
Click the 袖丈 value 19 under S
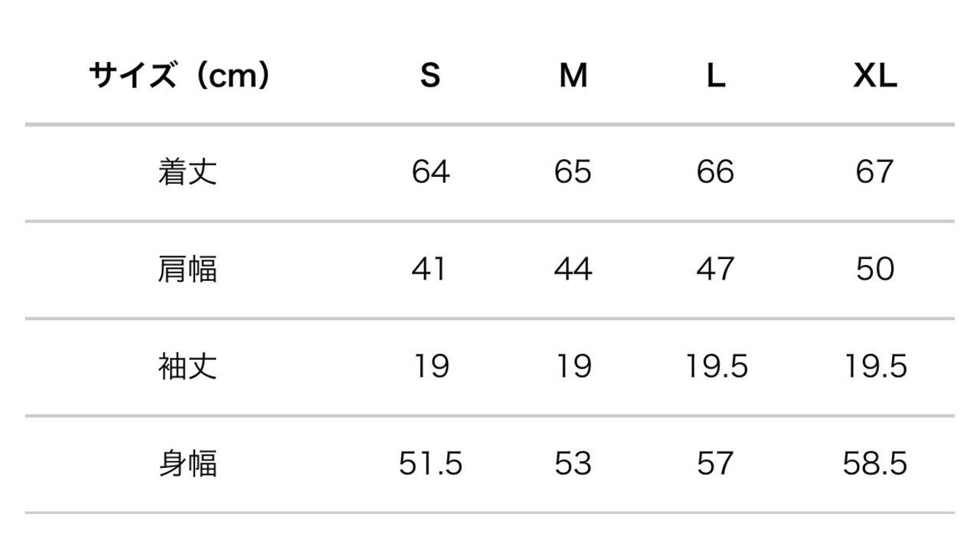[x=430, y=366]
